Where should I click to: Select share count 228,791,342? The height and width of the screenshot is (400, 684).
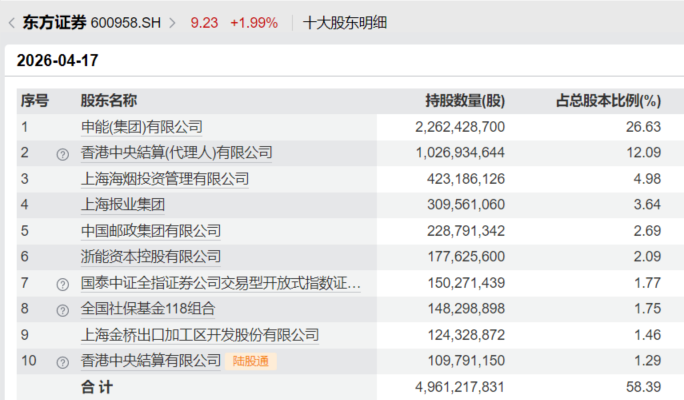(466, 231)
